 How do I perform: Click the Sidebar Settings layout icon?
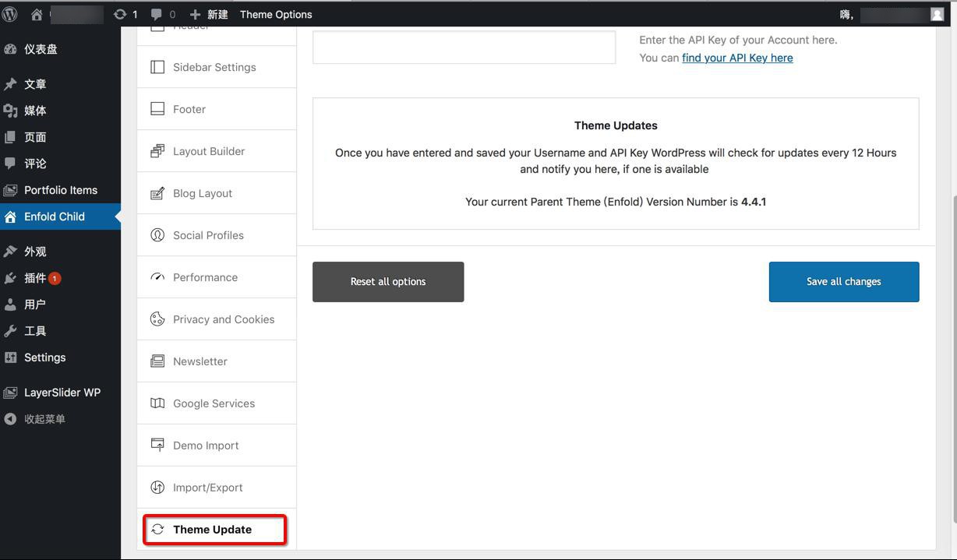pyautogui.click(x=157, y=67)
